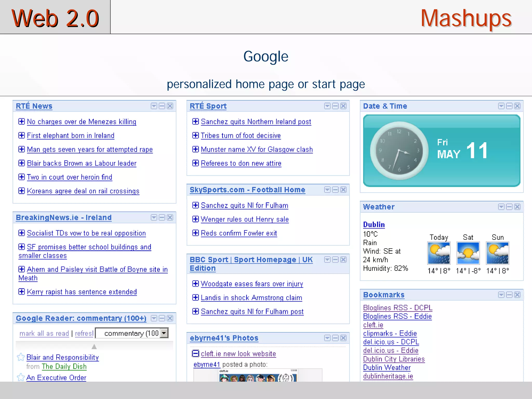Open the Dublin City Libraries bookmark
The width and height of the screenshot is (532, 399).
tap(394, 359)
